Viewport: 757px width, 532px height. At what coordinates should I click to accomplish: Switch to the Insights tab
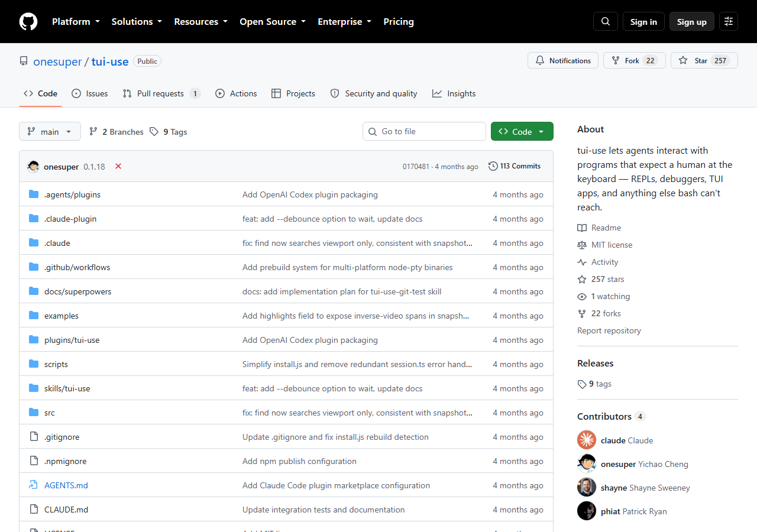pos(454,93)
